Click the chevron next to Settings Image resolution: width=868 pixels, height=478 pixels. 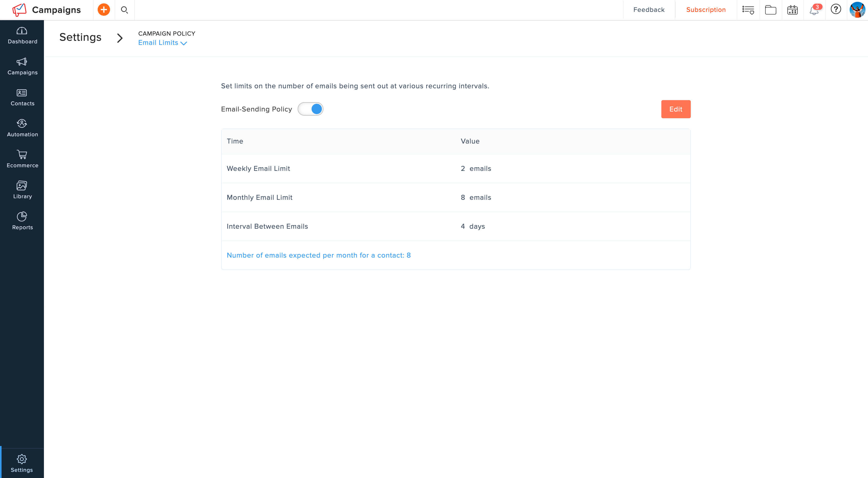tap(120, 38)
